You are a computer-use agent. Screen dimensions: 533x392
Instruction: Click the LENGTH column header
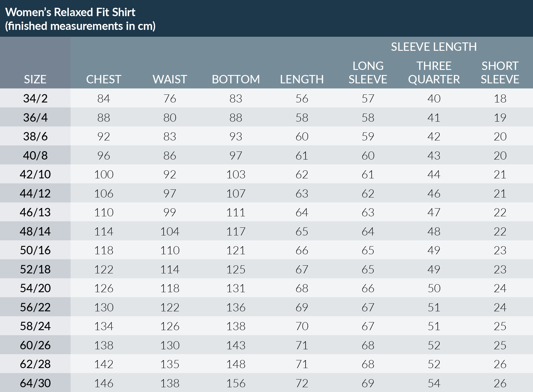(302, 79)
